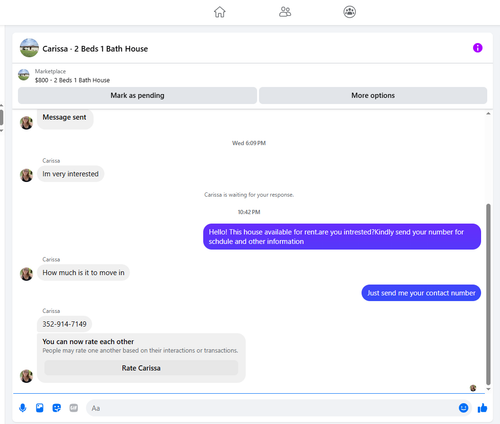Click the house listing avatar in chat header
500x424 pixels.
point(29,48)
